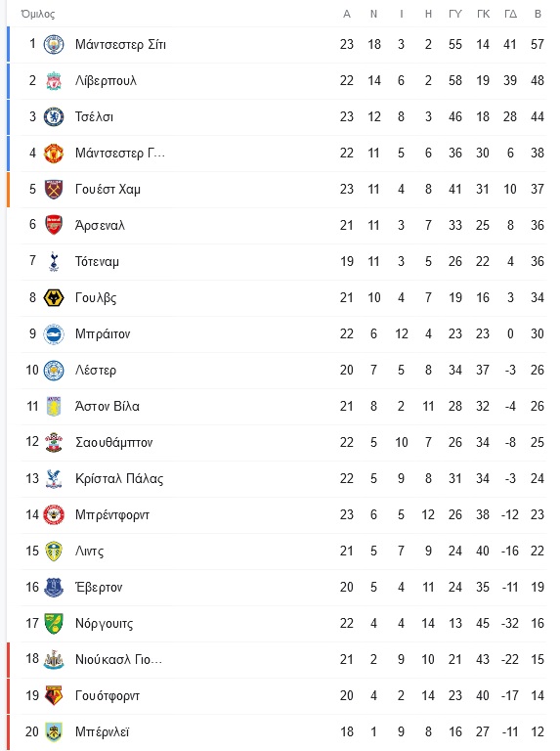Click the Liverpool club crest icon
Viewport: 560px width, 751px height.
tap(54, 80)
